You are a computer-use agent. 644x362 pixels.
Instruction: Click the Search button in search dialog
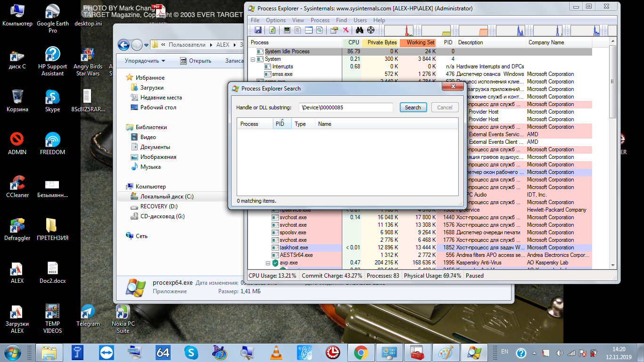tap(413, 107)
